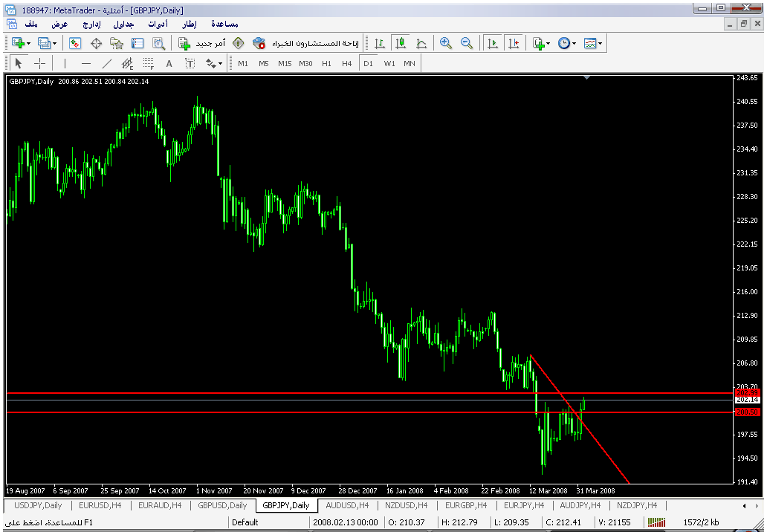
Task: Open the Periods dropdown arrow
Action: (x=575, y=44)
